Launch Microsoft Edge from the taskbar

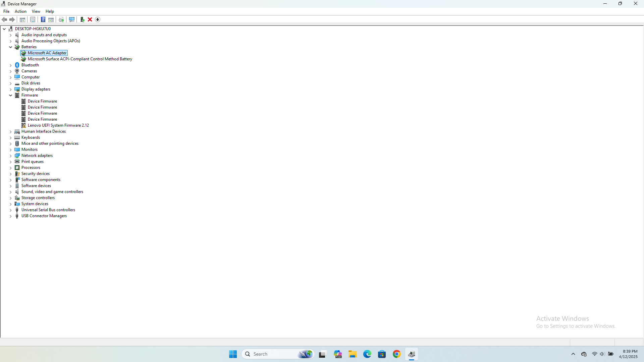[x=367, y=354]
